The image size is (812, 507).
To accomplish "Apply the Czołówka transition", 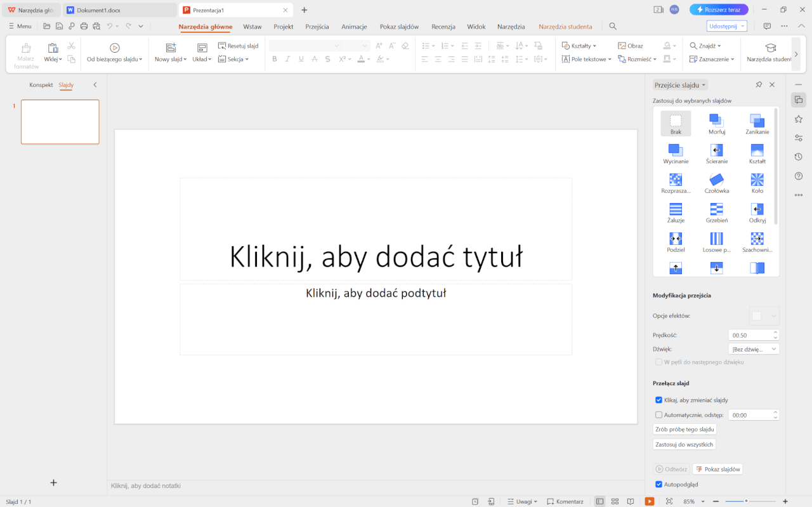I will pyautogui.click(x=716, y=183).
